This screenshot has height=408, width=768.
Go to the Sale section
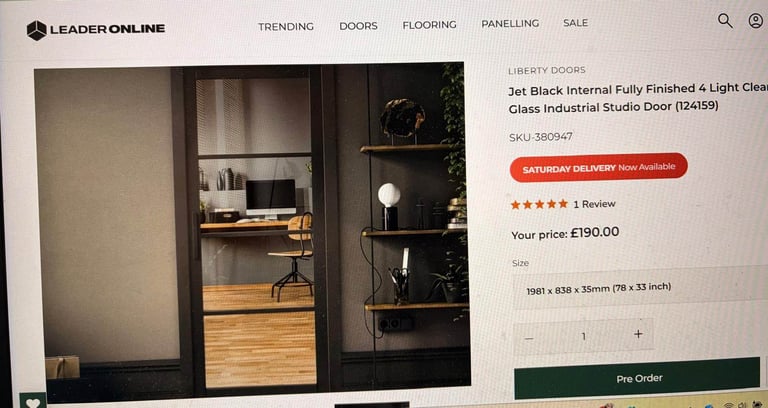pyautogui.click(x=576, y=23)
